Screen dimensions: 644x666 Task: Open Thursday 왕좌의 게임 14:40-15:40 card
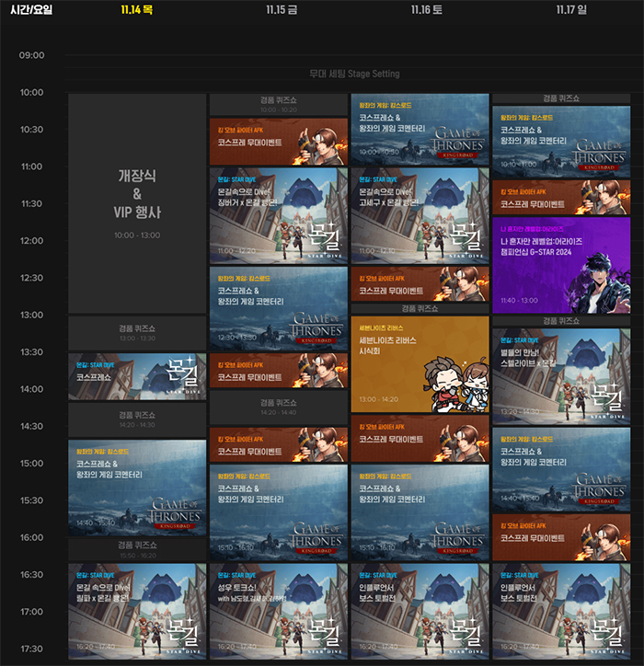(x=137, y=488)
